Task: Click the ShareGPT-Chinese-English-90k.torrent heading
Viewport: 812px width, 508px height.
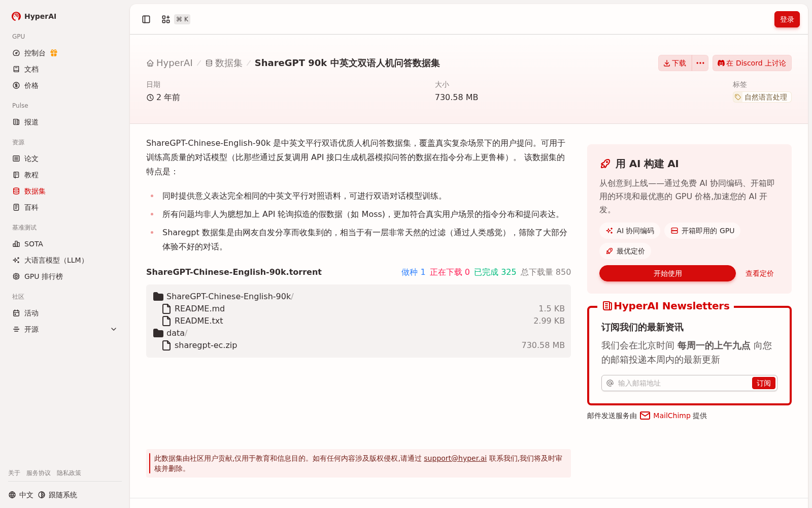Action: click(x=234, y=272)
